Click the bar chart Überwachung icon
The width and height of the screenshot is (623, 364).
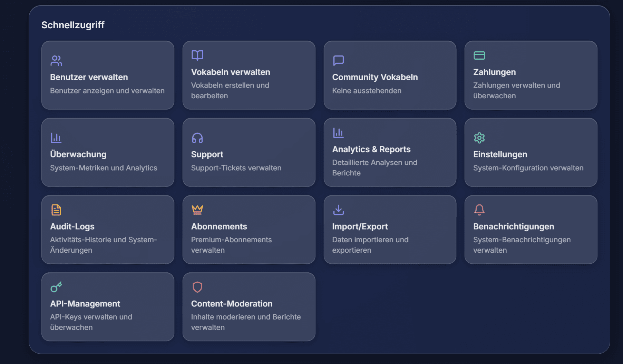[56, 138]
